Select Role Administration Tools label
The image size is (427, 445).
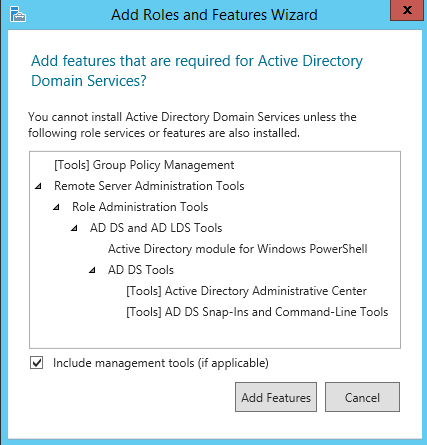(x=140, y=207)
